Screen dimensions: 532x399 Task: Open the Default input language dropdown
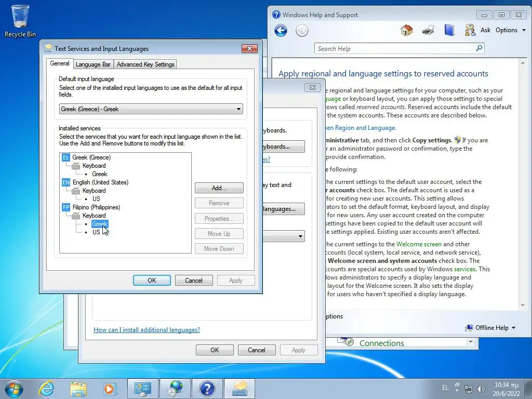(x=151, y=109)
